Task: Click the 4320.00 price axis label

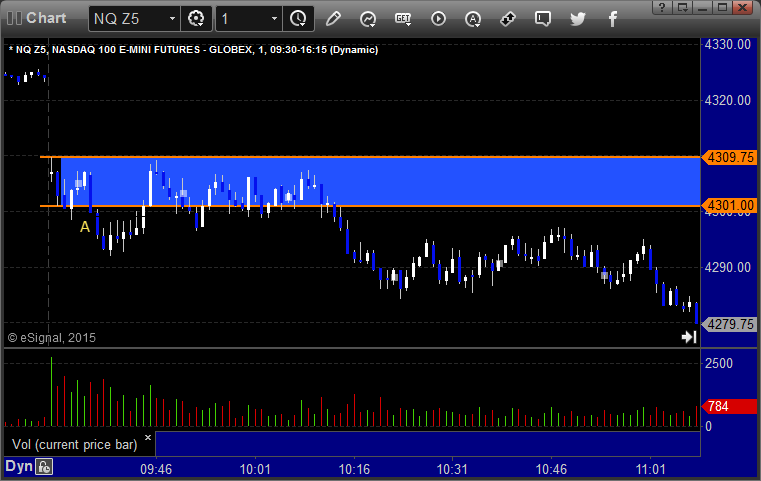Action: [x=728, y=100]
